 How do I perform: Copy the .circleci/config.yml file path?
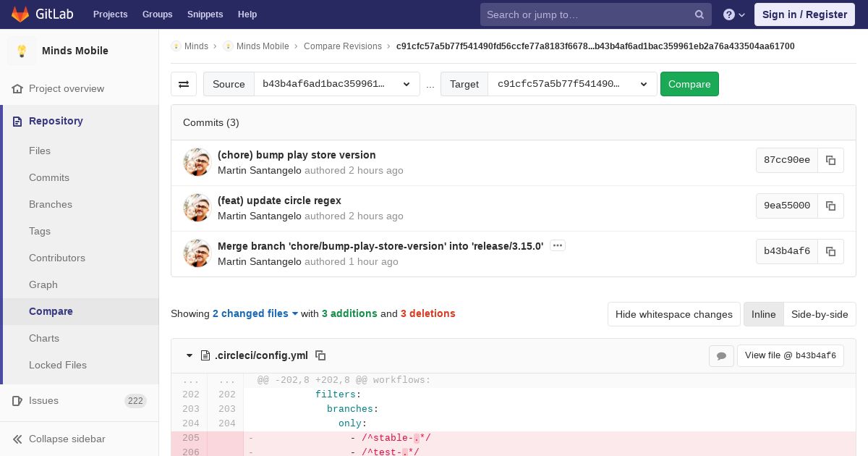tap(320, 355)
